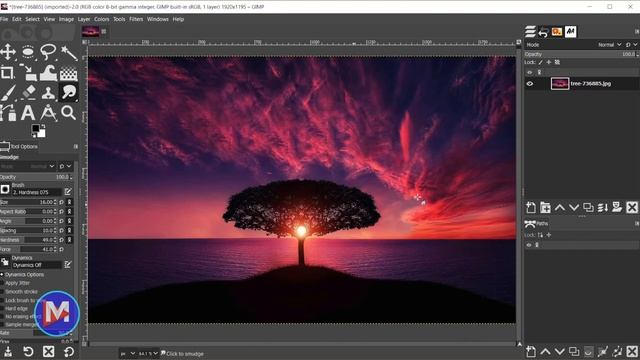Edit the dynamics with pencil icon
640x360 pixels.
click(x=68, y=264)
